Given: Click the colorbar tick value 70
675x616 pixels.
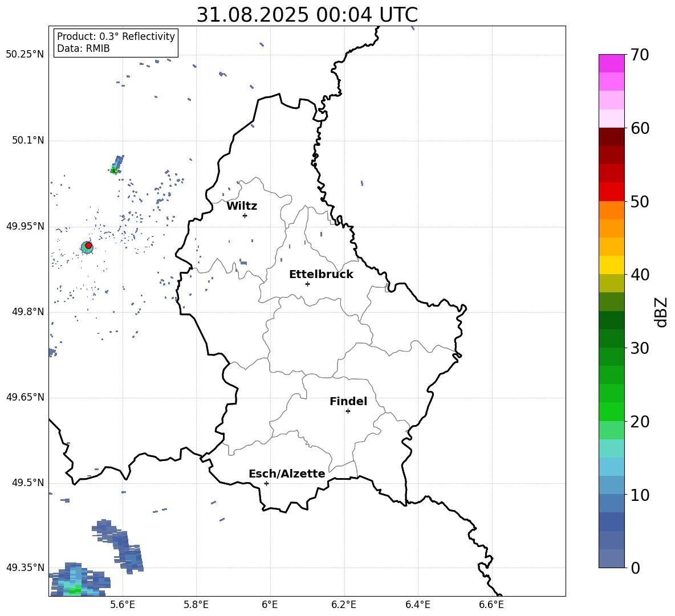Looking at the screenshot, I should 640,55.
